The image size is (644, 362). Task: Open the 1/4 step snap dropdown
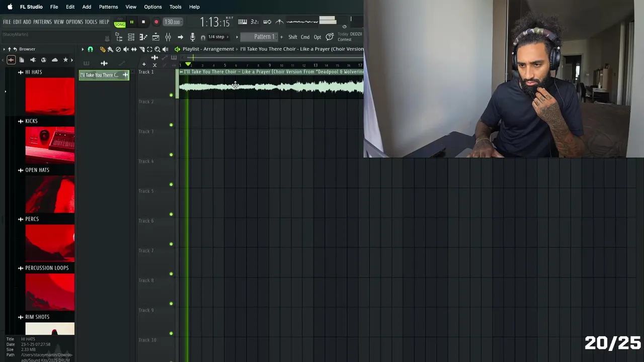[218, 37]
